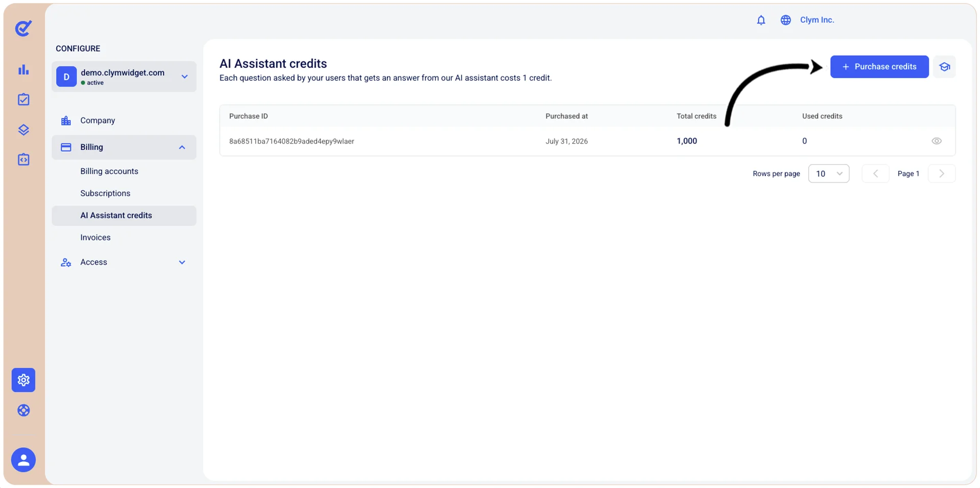980x488 pixels.
Task: Go to the next page arrow
Action: (x=942, y=174)
